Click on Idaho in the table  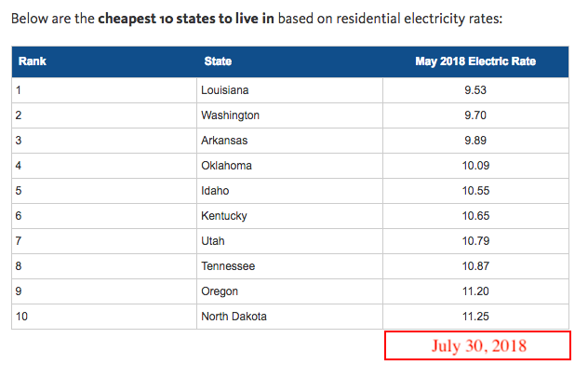pos(215,191)
